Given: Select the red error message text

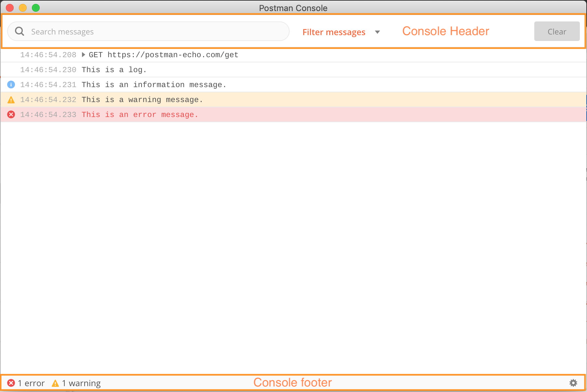Looking at the screenshot, I should [x=140, y=114].
